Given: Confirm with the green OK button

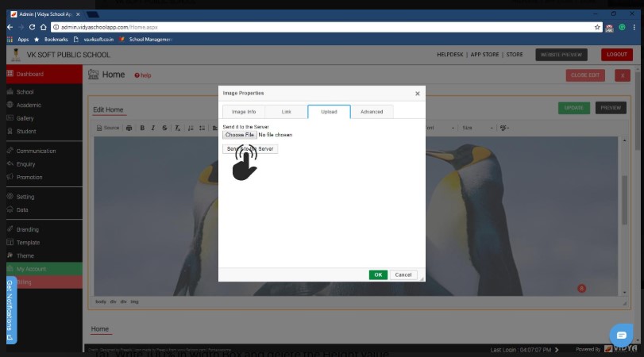Looking at the screenshot, I should click(378, 275).
